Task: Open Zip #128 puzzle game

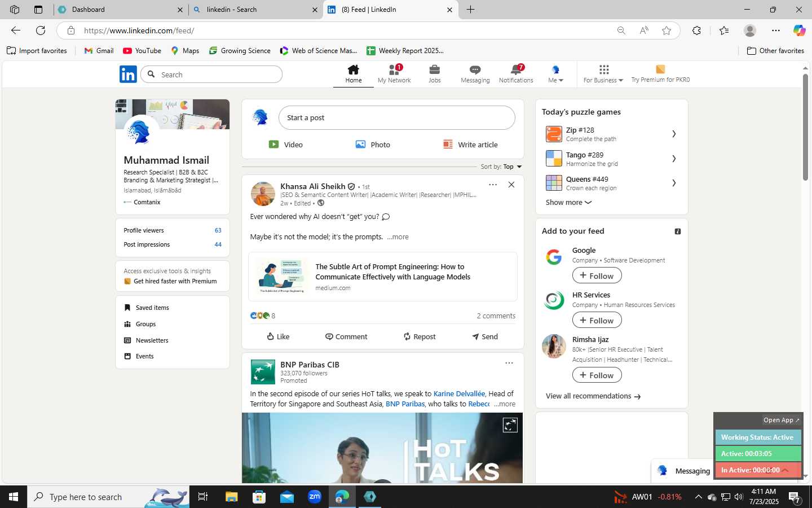Action: tap(611, 134)
